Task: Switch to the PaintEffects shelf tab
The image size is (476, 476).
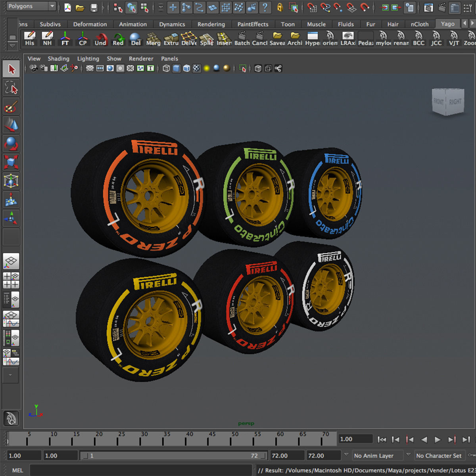Action: coord(253,24)
